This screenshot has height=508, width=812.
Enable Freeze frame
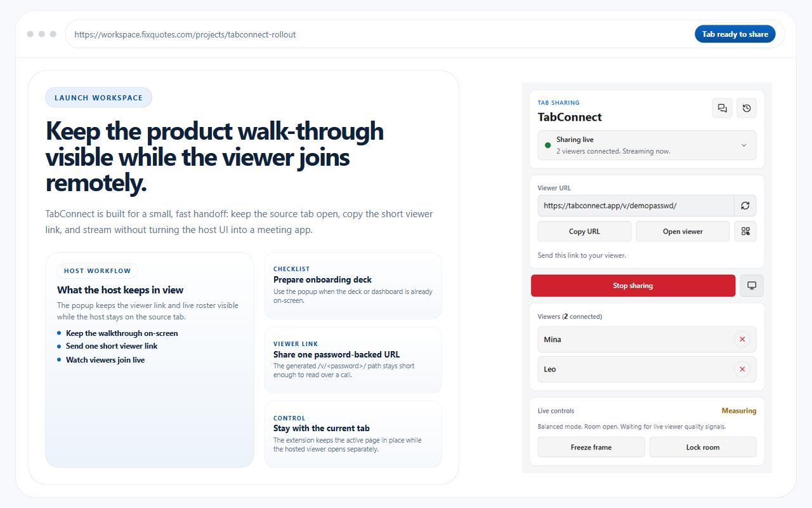[591, 446]
